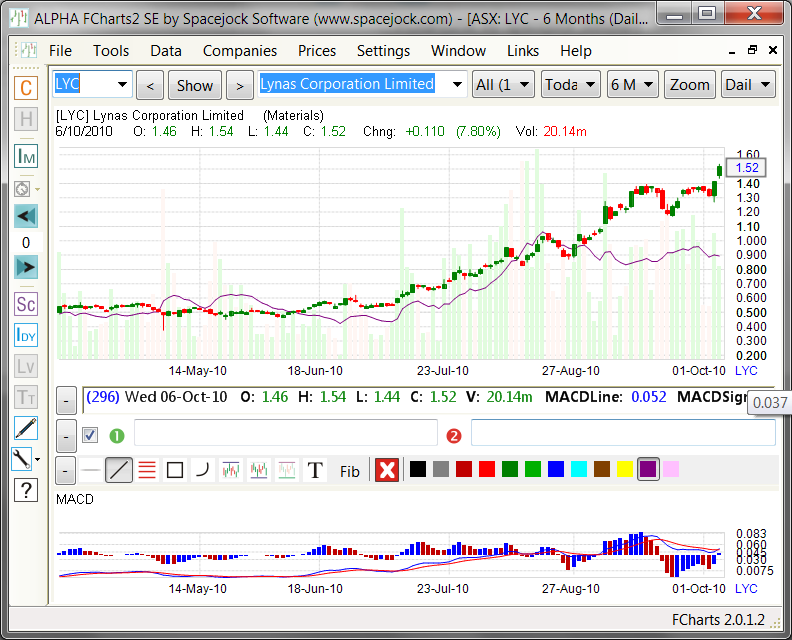This screenshot has width=792, height=640.
Task: Open the Links menu
Action: [523, 51]
